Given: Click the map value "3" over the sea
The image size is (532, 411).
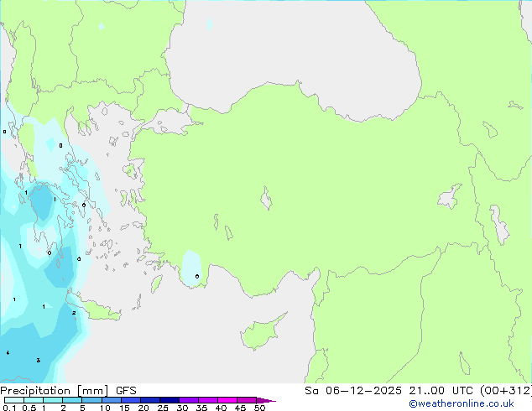Looking at the screenshot, I should 39,360.
